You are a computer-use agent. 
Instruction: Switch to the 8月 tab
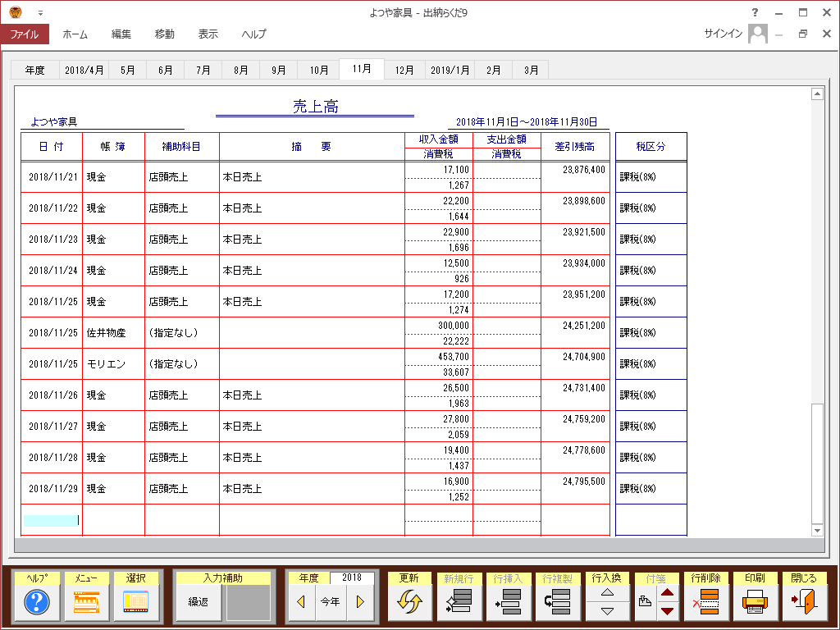point(241,71)
